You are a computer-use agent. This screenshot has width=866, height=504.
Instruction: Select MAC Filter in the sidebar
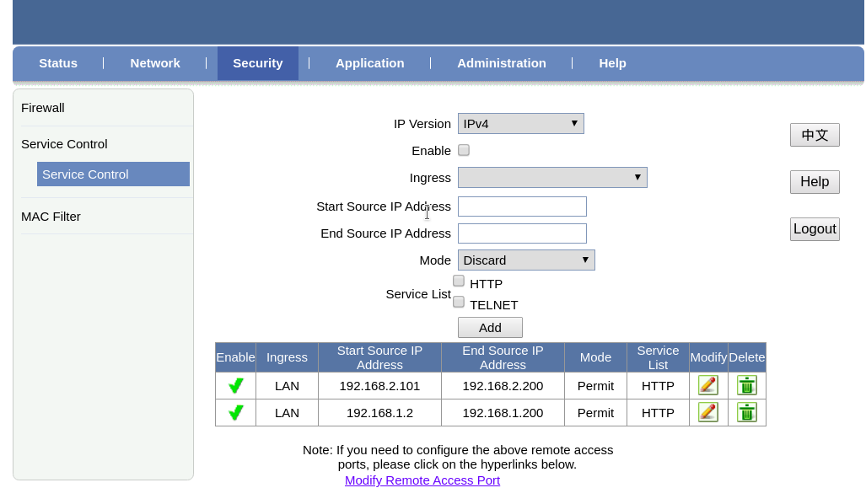pyautogui.click(x=51, y=217)
